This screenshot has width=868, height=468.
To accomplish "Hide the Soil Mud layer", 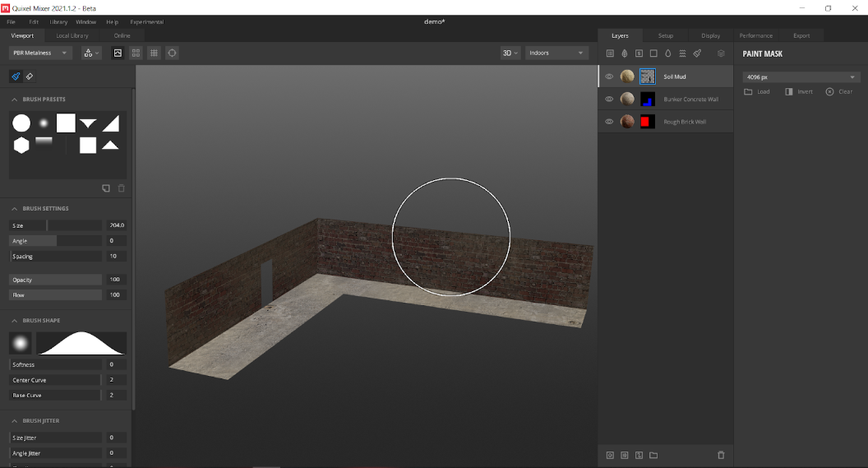I will tap(609, 76).
